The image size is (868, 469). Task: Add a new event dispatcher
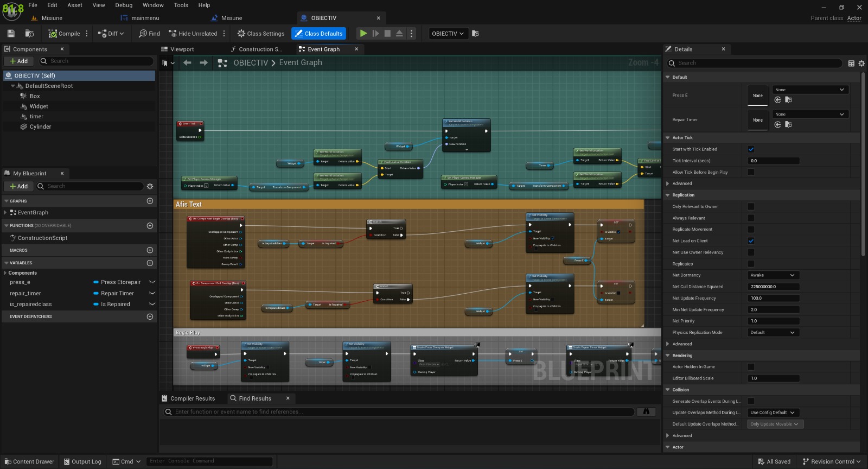coord(150,316)
